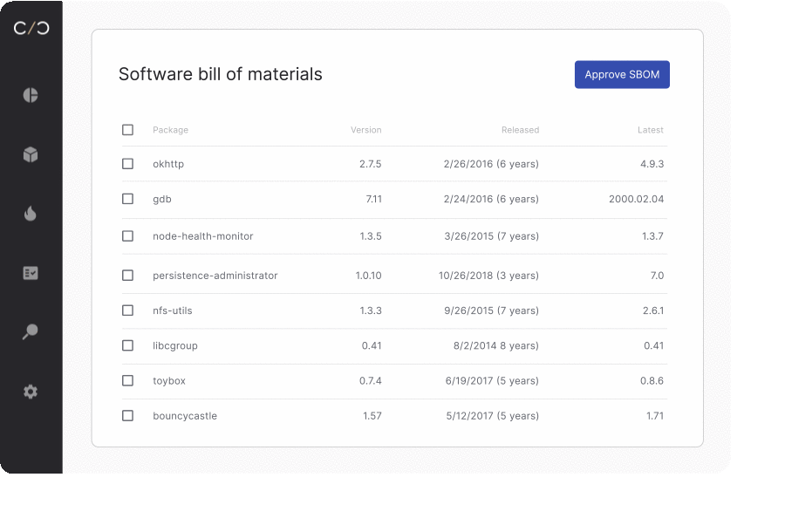Click the Approve SBOM button
785x532 pixels.
(622, 75)
